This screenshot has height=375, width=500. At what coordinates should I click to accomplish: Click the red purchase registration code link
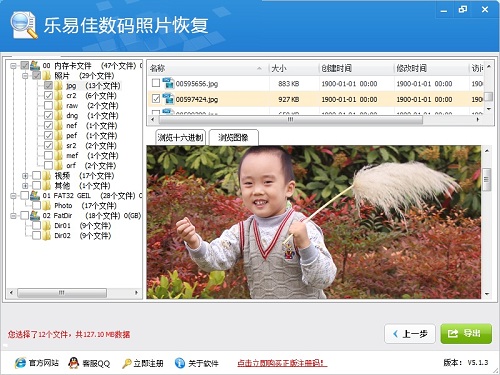(x=282, y=363)
